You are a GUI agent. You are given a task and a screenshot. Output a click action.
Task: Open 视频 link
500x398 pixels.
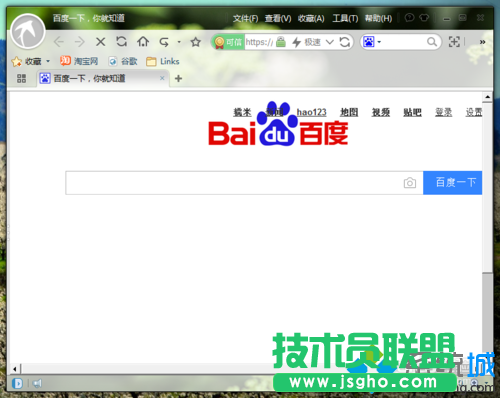click(x=381, y=112)
